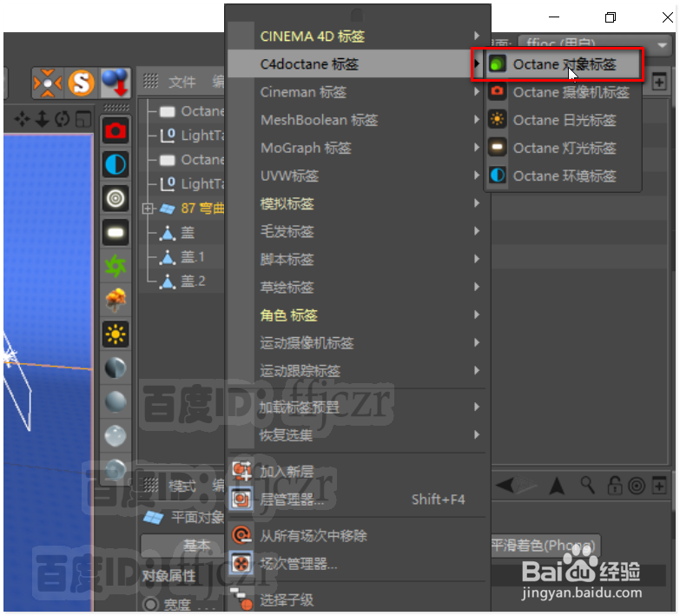The width and height of the screenshot is (680, 616).
Task: Click the pale glass material sphere icon
Action: pyautogui.click(x=116, y=435)
